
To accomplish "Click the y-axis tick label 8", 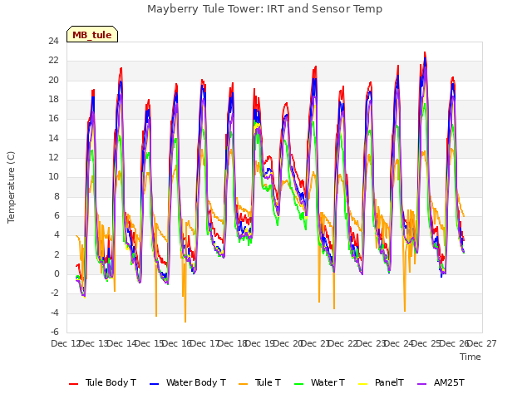I will tap(57, 197).
